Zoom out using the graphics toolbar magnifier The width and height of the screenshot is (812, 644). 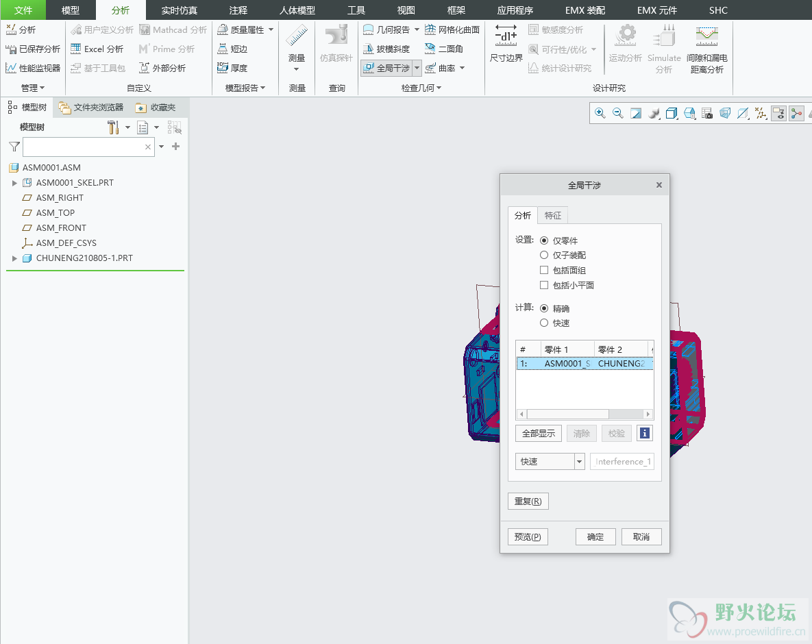coord(618,113)
